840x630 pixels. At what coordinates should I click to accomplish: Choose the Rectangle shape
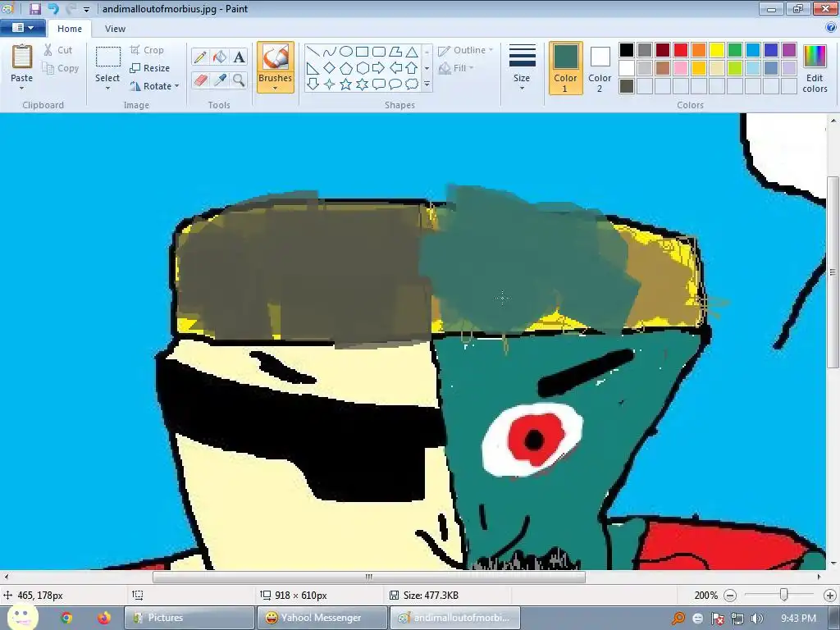(x=363, y=52)
